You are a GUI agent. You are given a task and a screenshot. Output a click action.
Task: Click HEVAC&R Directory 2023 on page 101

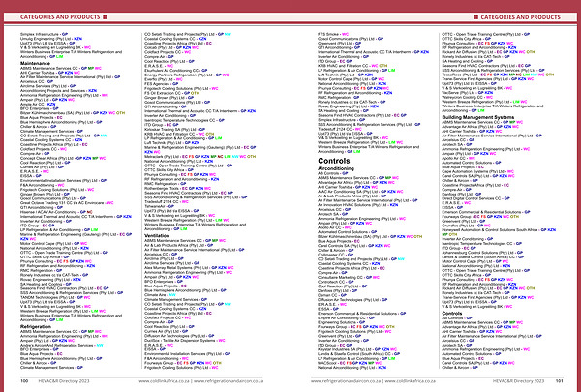click(518, 381)
